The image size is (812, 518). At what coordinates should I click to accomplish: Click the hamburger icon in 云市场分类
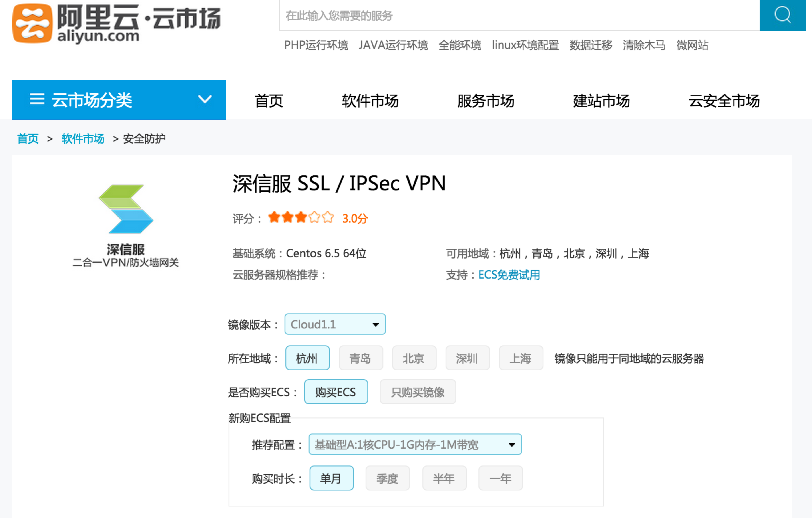pos(37,99)
